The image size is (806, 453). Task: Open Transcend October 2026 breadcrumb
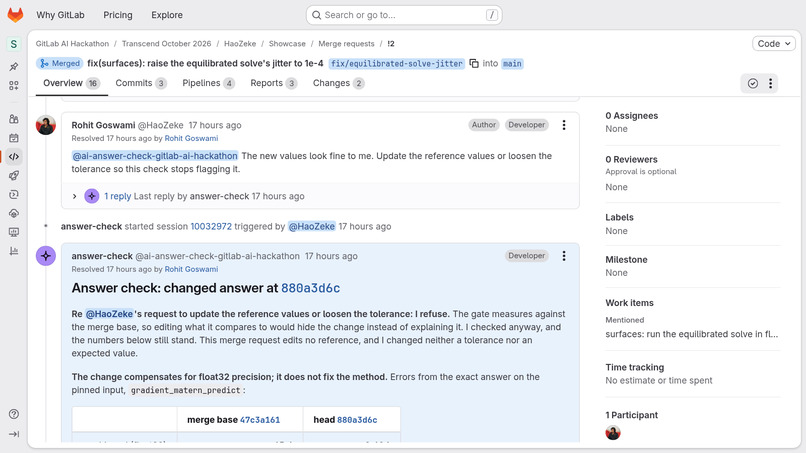click(x=167, y=44)
